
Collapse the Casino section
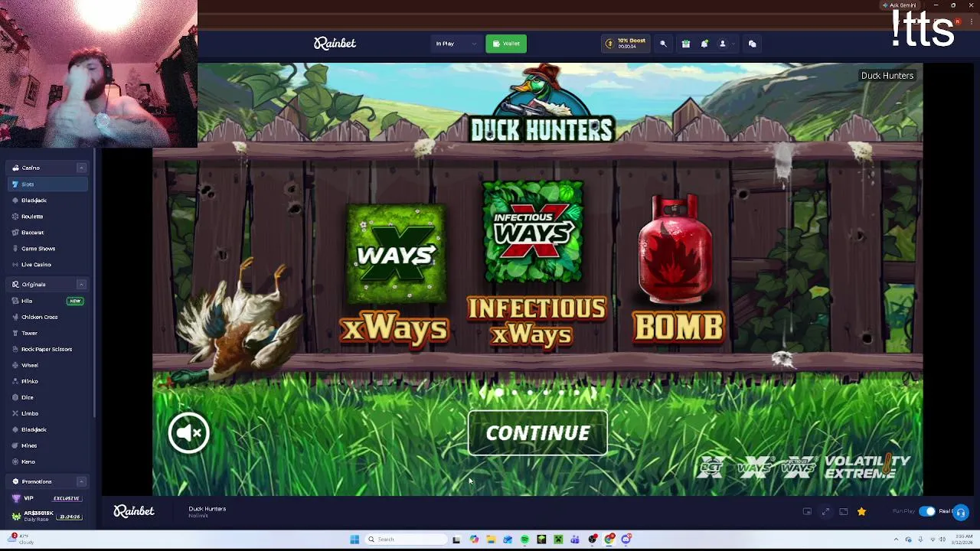(x=81, y=168)
